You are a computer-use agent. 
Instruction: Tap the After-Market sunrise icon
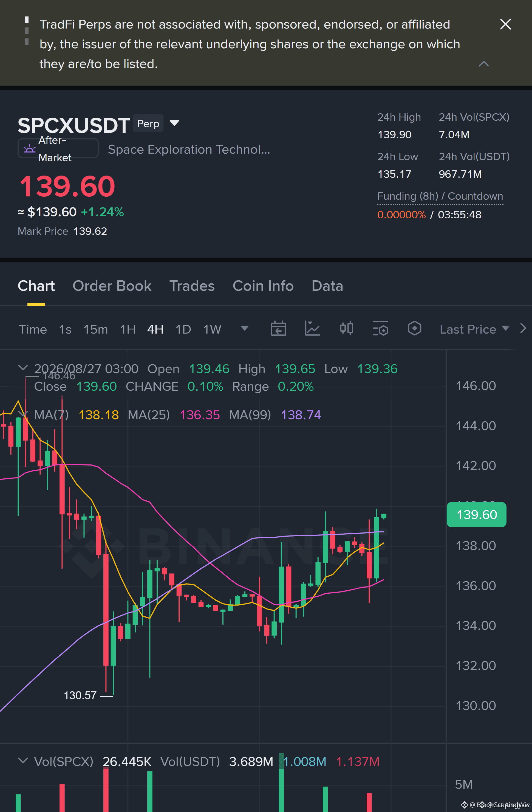(x=29, y=148)
